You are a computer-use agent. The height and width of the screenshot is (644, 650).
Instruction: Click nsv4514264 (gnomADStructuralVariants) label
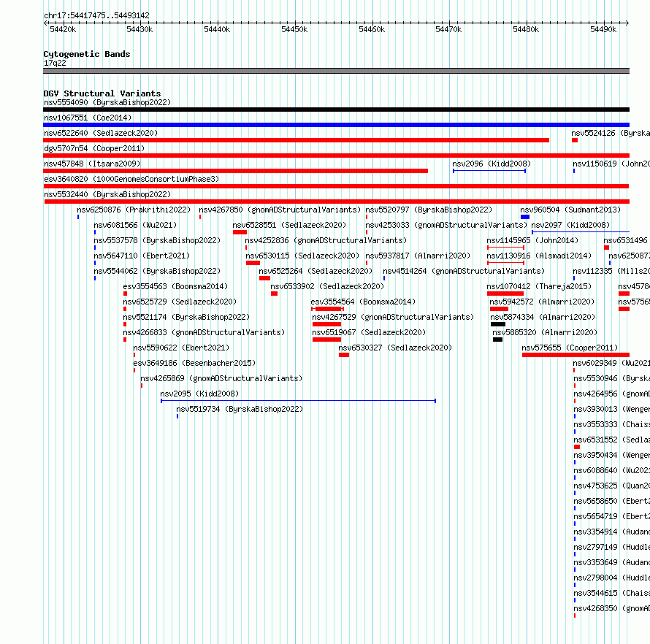464,271
